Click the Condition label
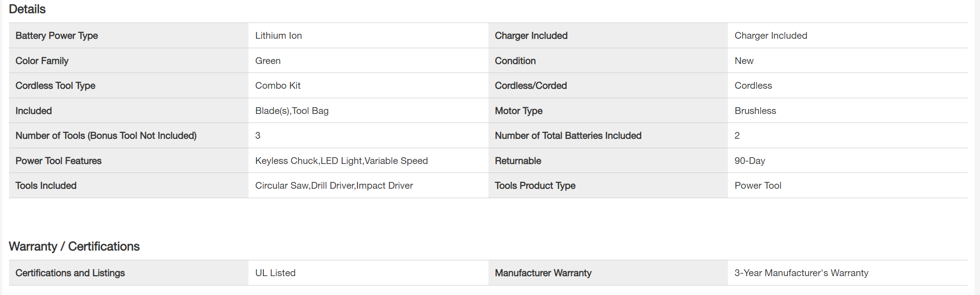The height and width of the screenshot is (295, 980). click(515, 61)
